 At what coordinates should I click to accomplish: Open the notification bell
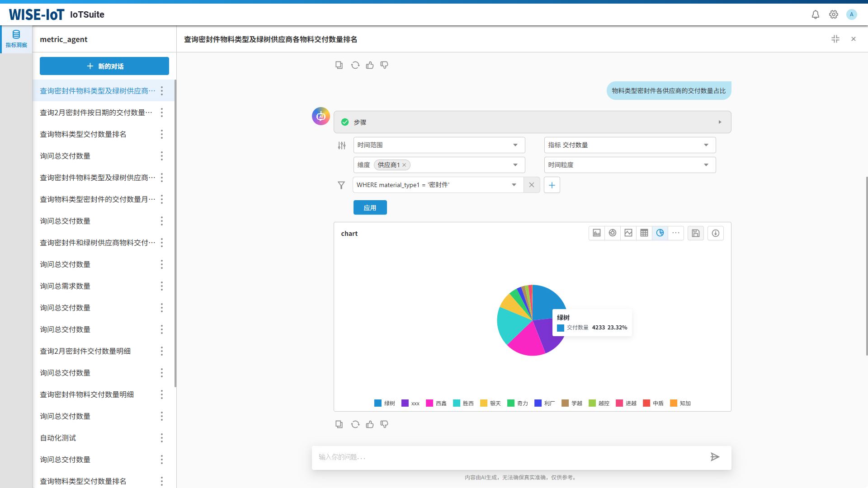(x=816, y=14)
